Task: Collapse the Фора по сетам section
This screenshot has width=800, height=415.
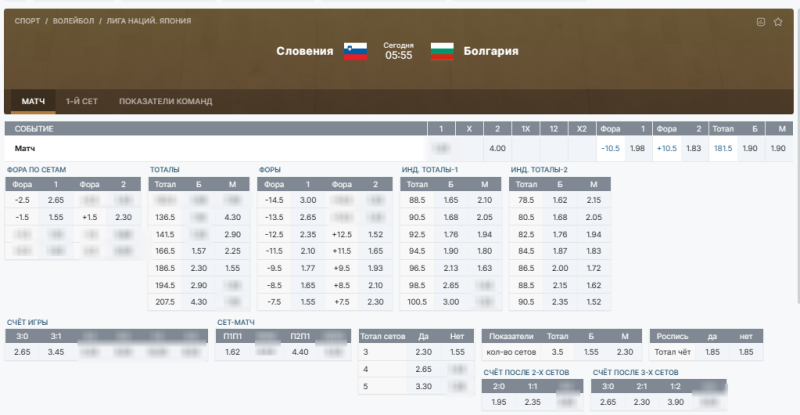Action: point(36,170)
